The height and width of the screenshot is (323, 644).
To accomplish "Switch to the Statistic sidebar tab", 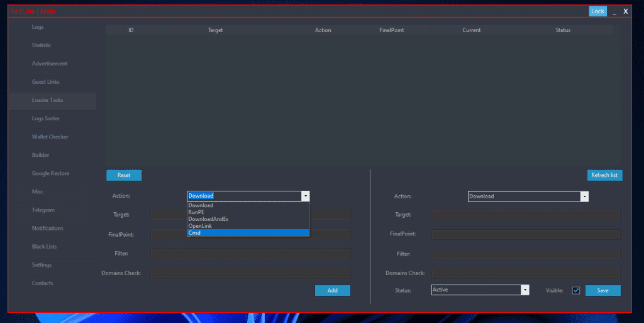I will (x=42, y=45).
